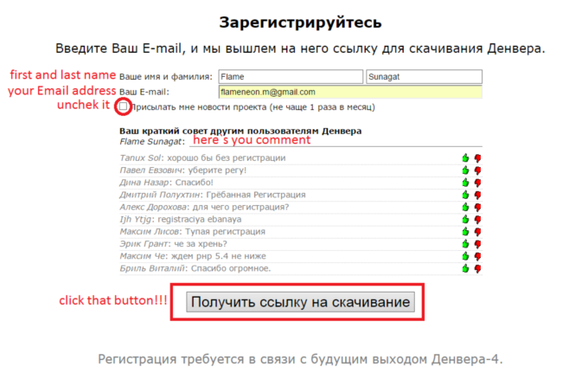Thumbs up Максим Лисов's comment

[465, 231]
